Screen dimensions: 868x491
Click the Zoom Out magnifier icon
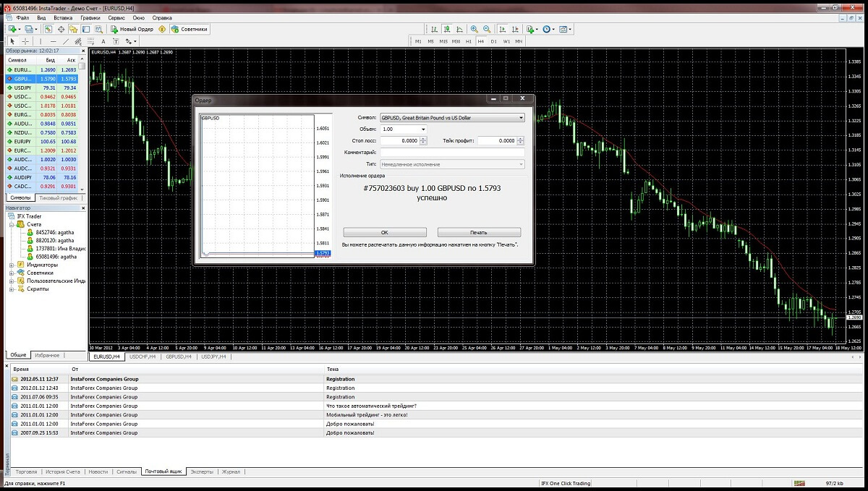point(487,30)
